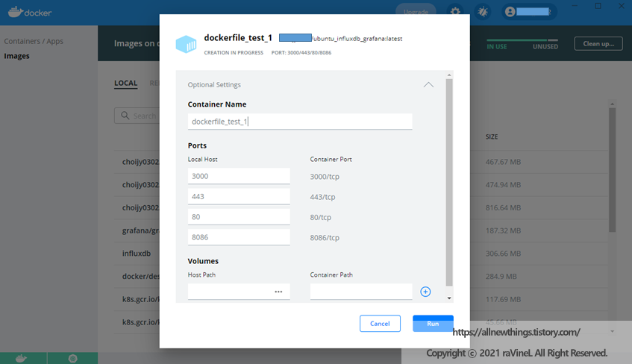Click the dialog scrollbar up arrow
The image size is (632, 364).
(x=449, y=75)
